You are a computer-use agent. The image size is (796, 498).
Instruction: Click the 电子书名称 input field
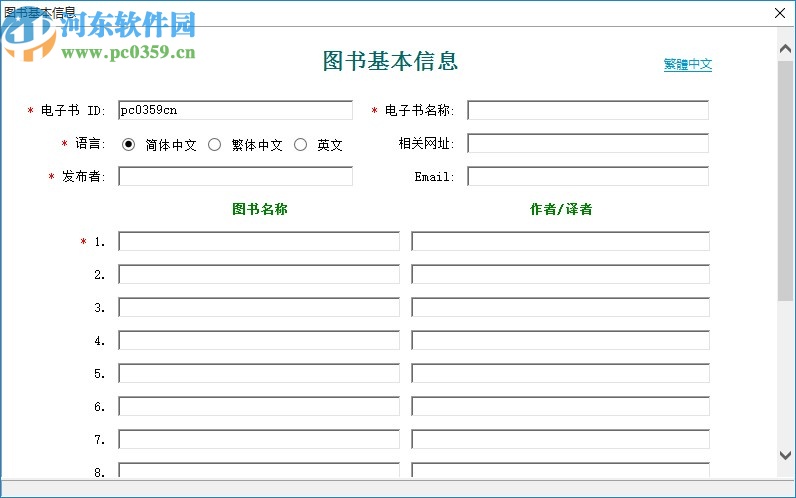coord(588,110)
